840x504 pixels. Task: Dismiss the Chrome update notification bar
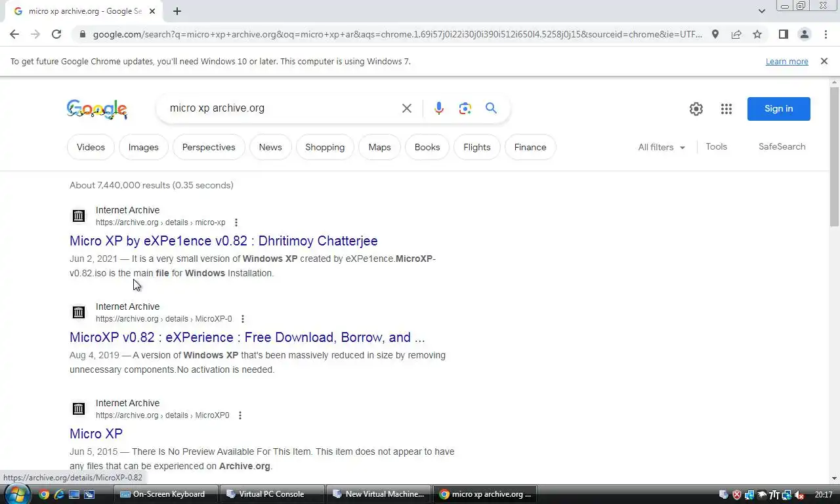coord(824,61)
